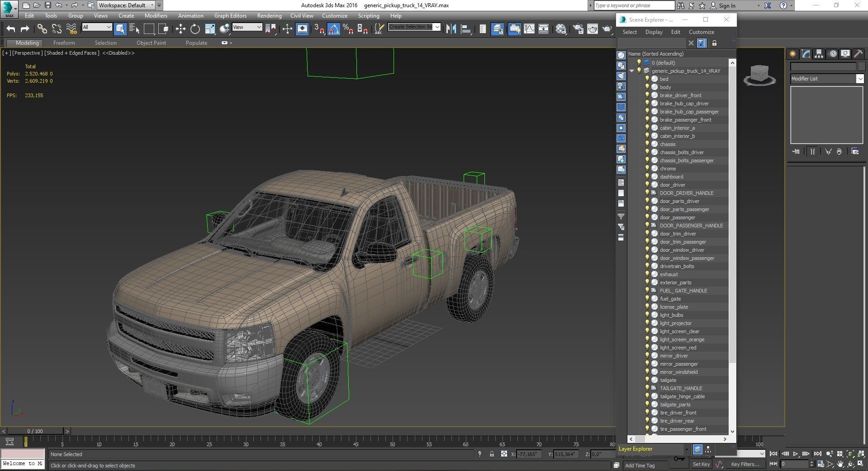Image resolution: width=868 pixels, height=471 pixels.
Task: Open the Material Editor icon
Action: 561,29
